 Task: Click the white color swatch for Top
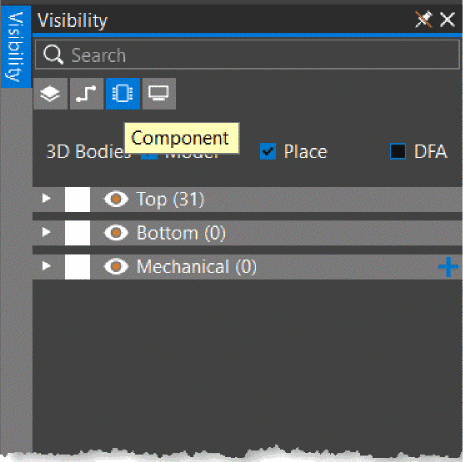click(77, 199)
